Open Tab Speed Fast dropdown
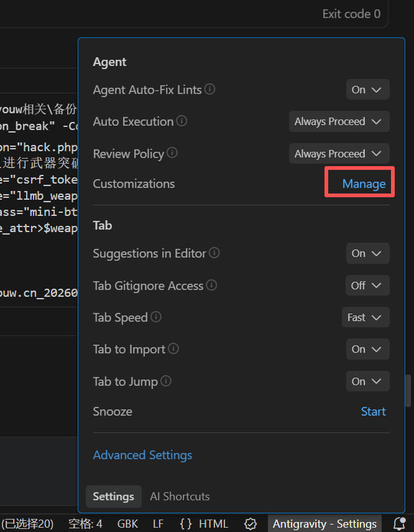The height and width of the screenshot is (532, 414). (365, 317)
